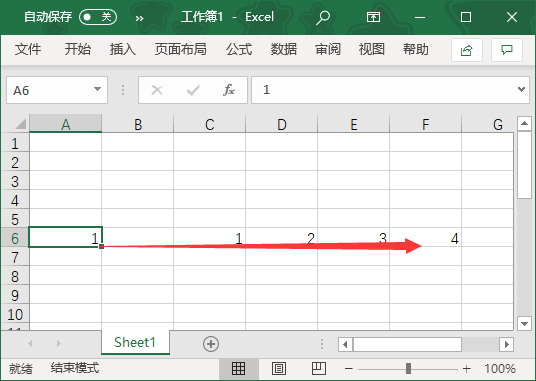The height and width of the screenshot is (381, 536).
Task: Click the 结束模式 status text
Action: click(x=75, y=368)
